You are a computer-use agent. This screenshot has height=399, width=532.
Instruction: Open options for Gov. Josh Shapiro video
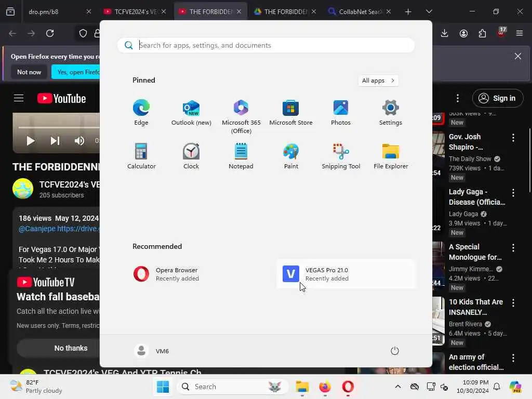513,138
